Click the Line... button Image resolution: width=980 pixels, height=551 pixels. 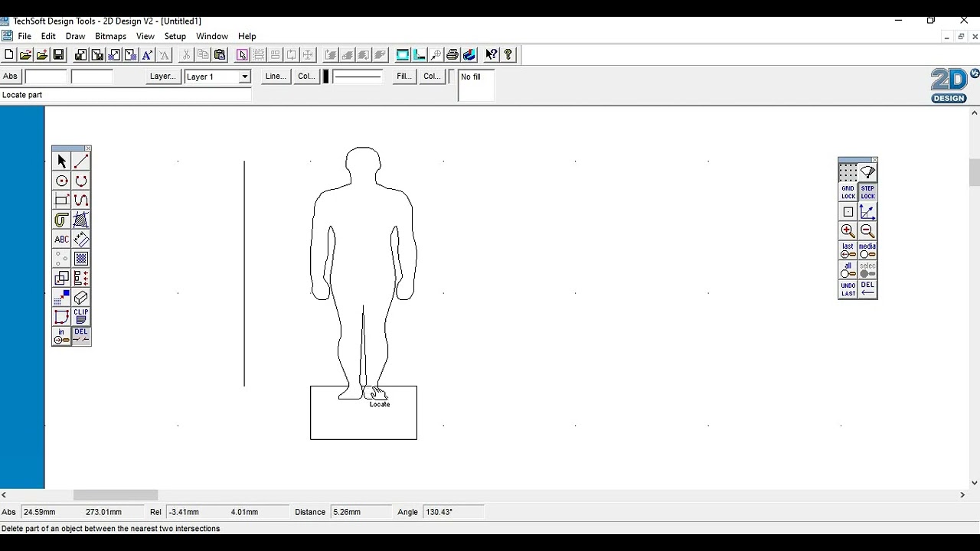tap(275, 77)
